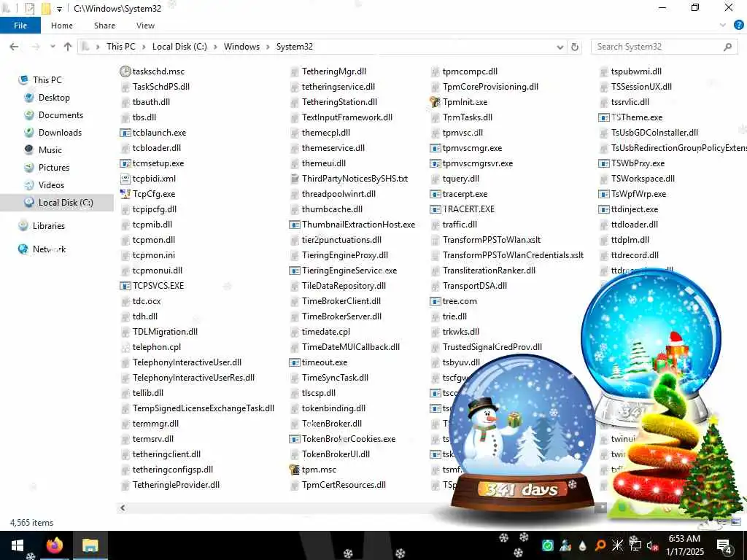Expand the ribbon with the chevron
The width and height of the screenshot is (747, 560).
tap(723, 26)
